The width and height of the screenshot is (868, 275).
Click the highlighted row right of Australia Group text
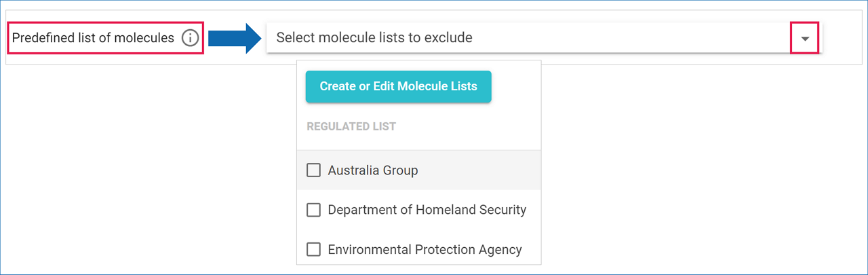point(481,170)
